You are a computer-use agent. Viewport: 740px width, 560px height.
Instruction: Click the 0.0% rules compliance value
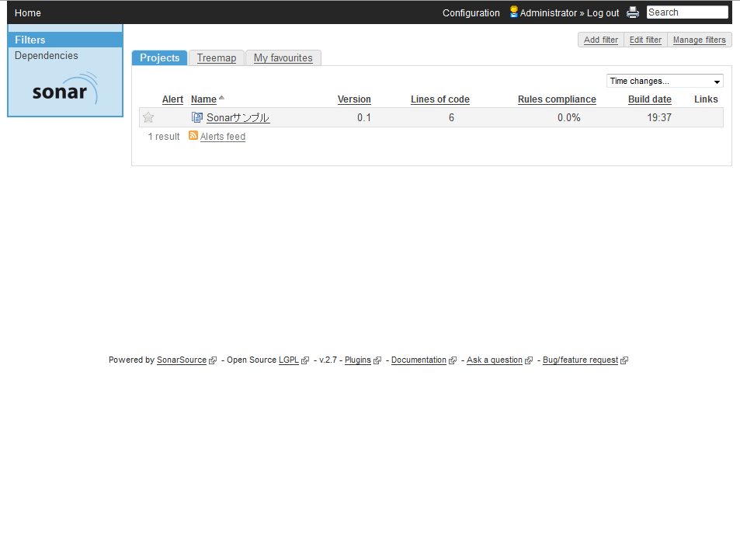point(568,117)
